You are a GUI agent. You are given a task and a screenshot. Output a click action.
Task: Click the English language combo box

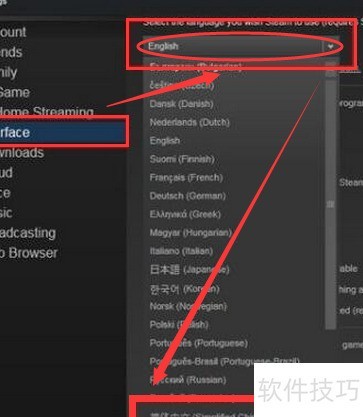[240, 46]
